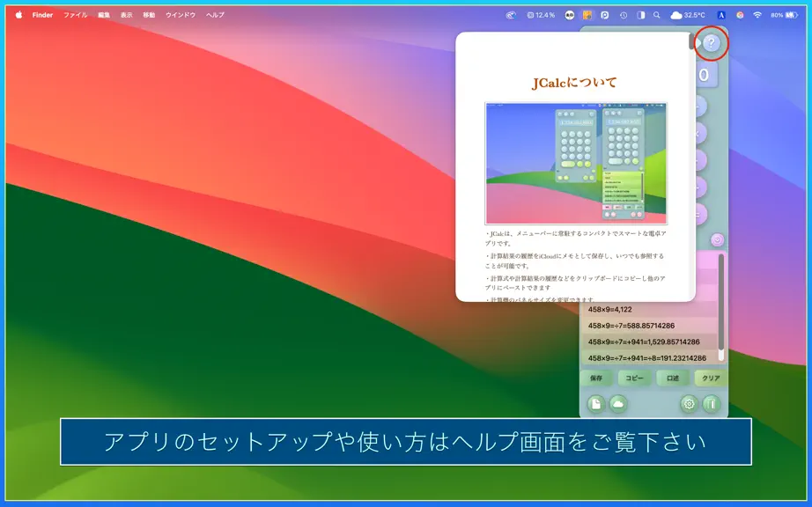Click the input source A icon

pyautogui.click(x=721, y=15)
